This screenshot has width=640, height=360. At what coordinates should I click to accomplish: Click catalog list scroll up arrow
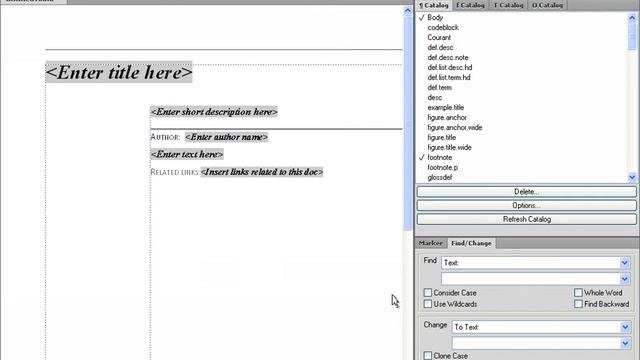click(x=632, y=18)
